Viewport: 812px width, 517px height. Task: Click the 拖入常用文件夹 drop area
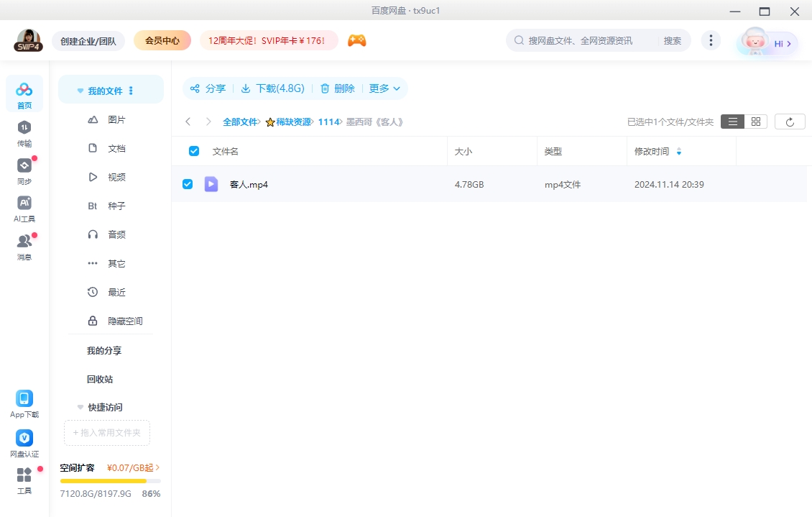[x=107, y=433]
